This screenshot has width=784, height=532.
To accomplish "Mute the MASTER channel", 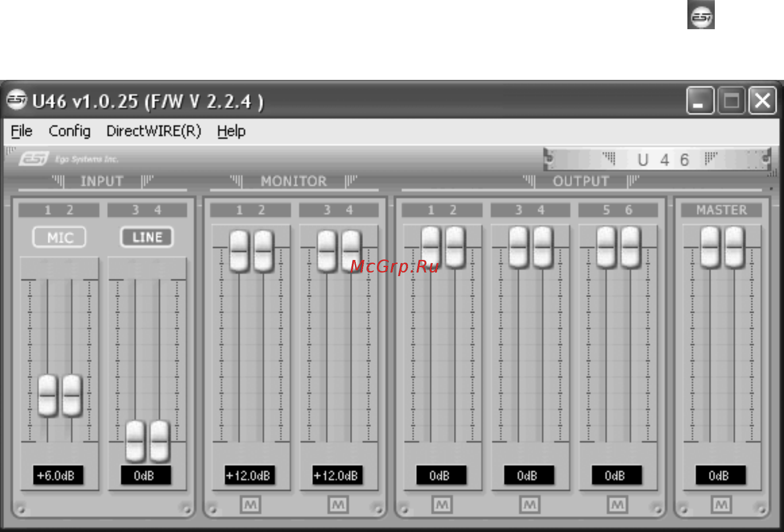I will tap(721, 505).
